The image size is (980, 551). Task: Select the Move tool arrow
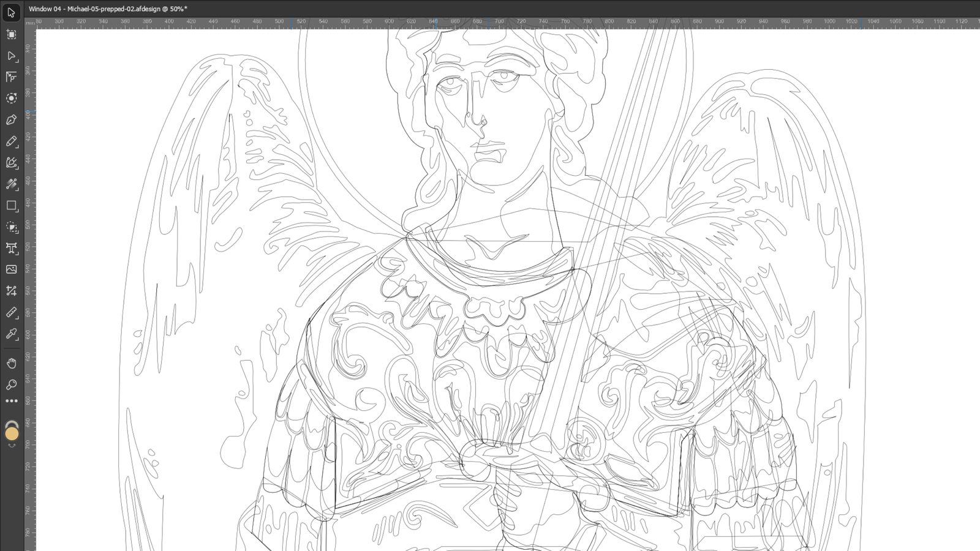point(11,12)
